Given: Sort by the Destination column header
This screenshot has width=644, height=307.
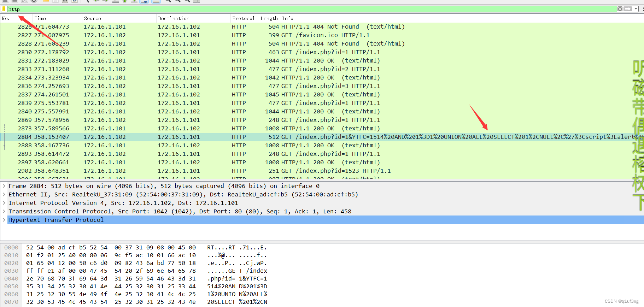Looking at the screenshot, I should [193, 18].
